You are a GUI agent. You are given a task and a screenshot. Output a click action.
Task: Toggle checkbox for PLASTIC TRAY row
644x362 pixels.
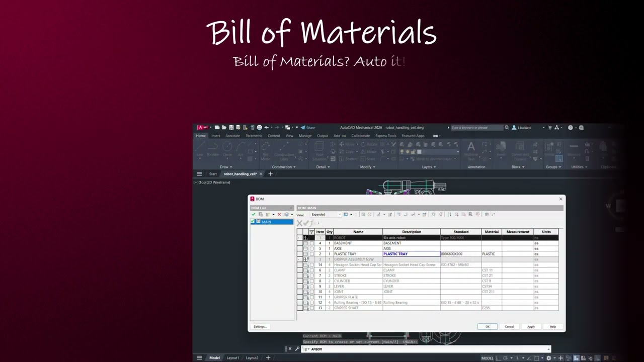(312, 254)
